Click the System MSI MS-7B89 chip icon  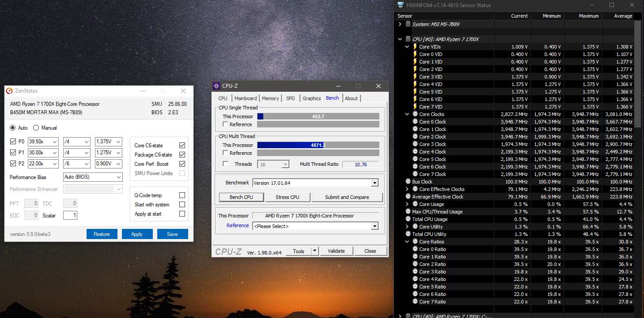(408, 24)
